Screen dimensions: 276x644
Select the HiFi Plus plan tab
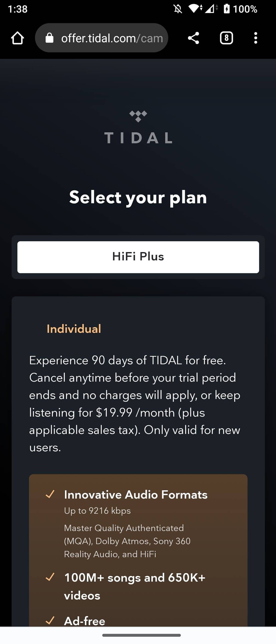(138, 257)
